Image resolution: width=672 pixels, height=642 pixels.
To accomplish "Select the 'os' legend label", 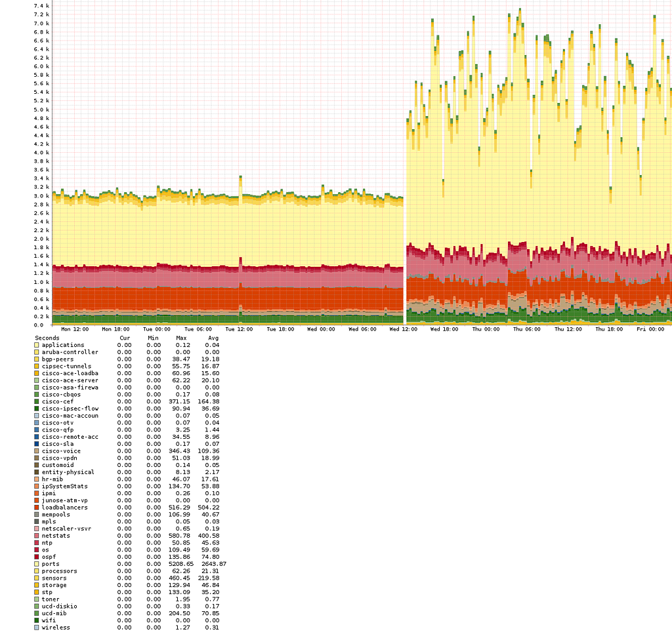I will point(45,550).
